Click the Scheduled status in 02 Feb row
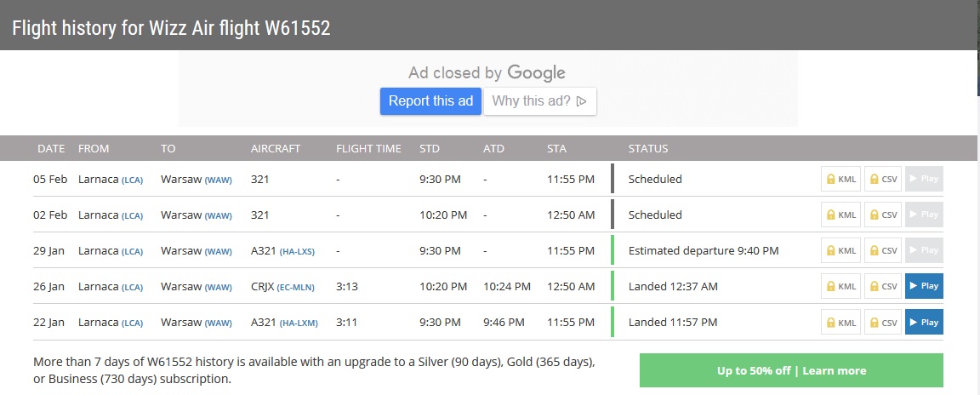Screen dimensions: 980x395 [x=655, y=215]
